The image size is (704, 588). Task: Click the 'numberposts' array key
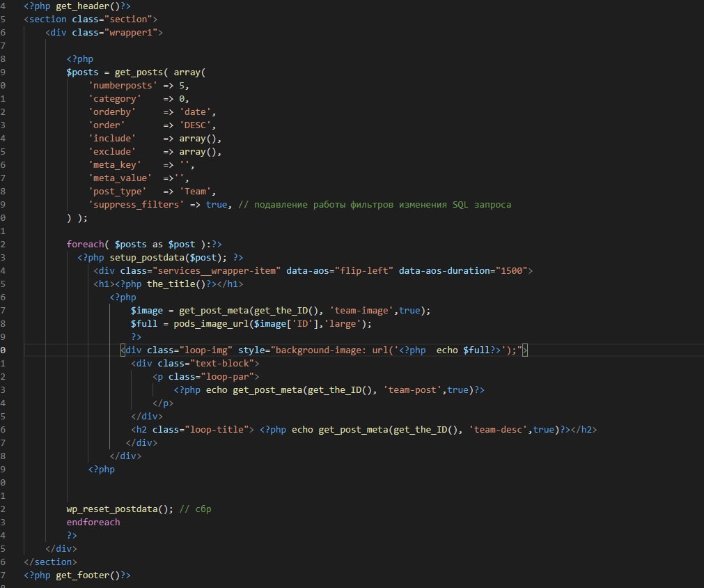(123, 86)
